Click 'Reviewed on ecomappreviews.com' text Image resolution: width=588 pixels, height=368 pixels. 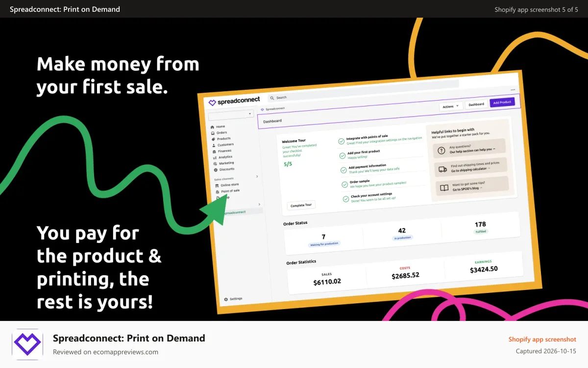coord(105,352)
